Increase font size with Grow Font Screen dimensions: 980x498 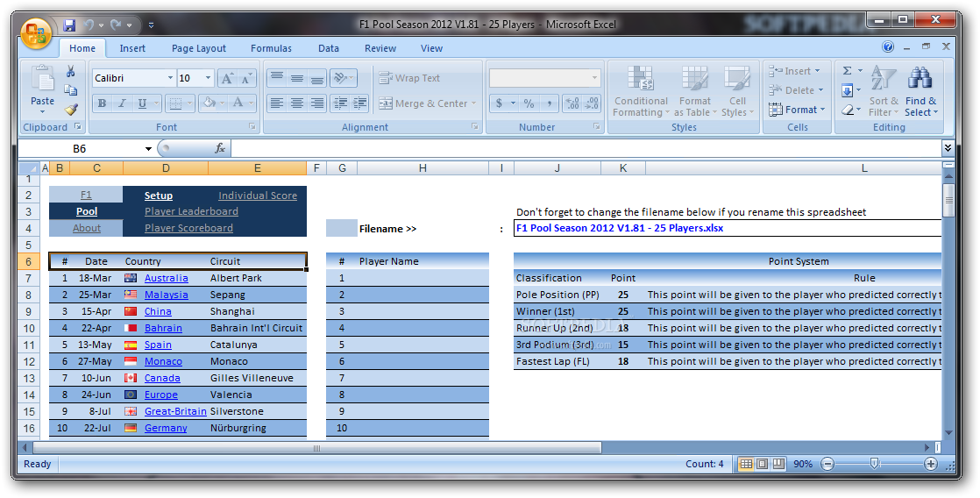(x=228, y=78)
